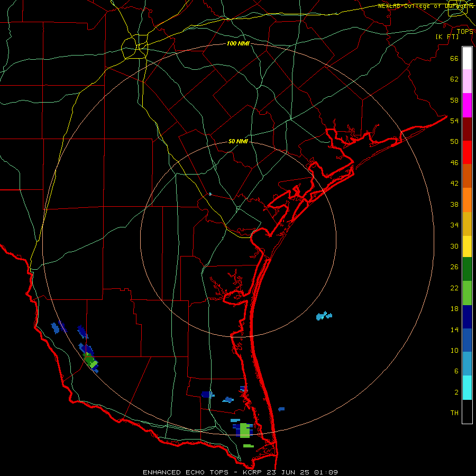Click legend value "66"
The width and height of the screenshot is (476, 476).
pos(454,59)
